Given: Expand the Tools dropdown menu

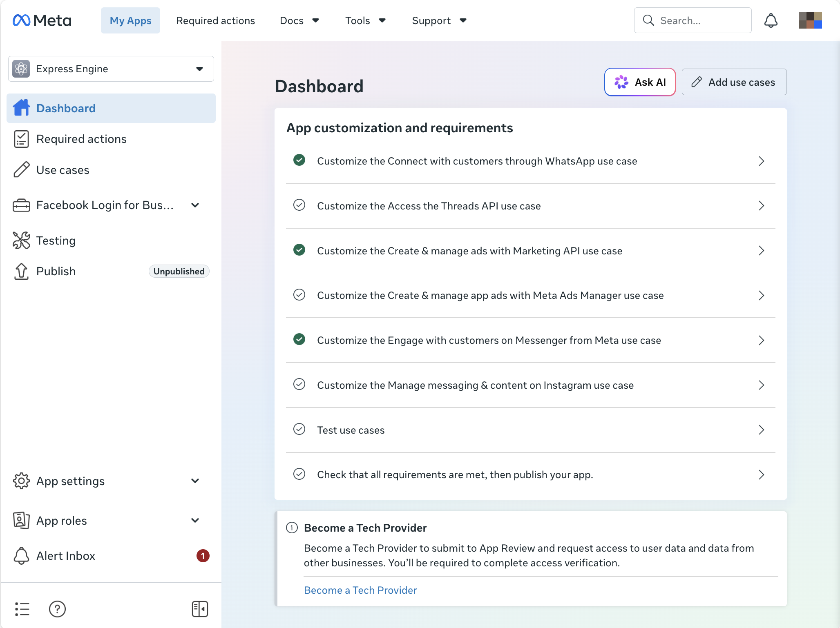Looking at the screenshot, I should pos(382,20).
